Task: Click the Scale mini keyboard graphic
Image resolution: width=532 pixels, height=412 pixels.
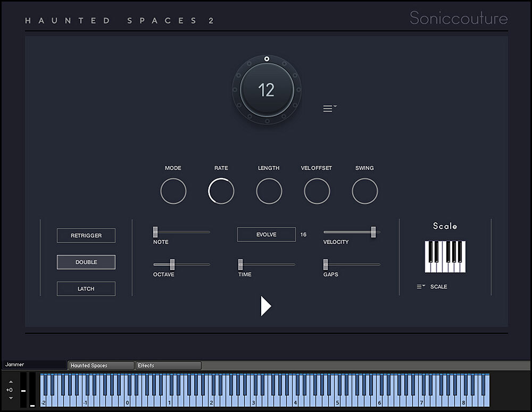Action: [445, 257]
